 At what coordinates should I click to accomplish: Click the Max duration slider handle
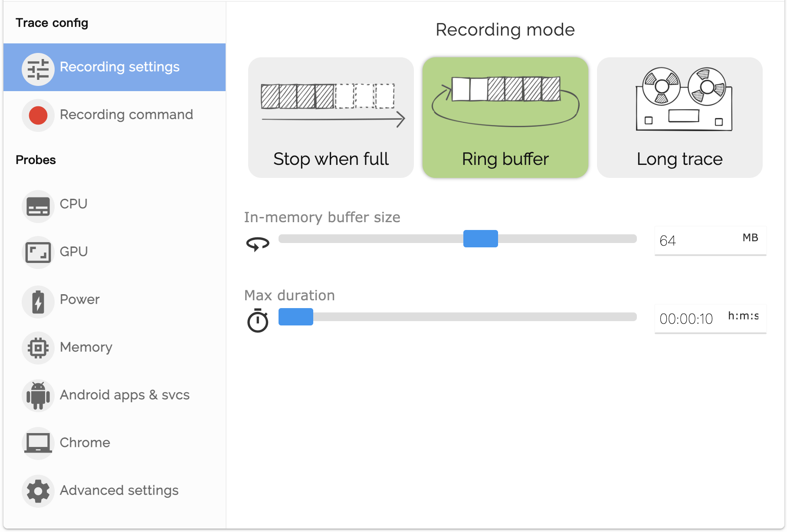pyautogui.click(x=296, y=317)
